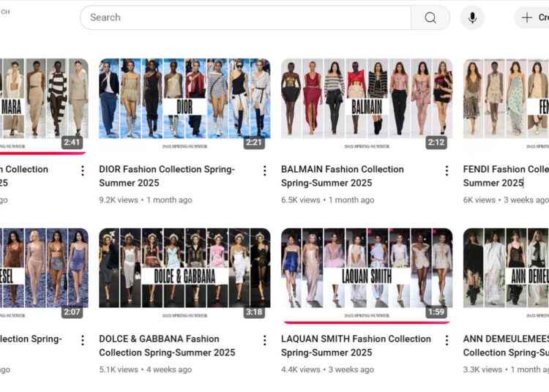Click '5.1K views • 4 weeks ago' text
This screenshot has width=549, height=392.
(x=146, y=369)
